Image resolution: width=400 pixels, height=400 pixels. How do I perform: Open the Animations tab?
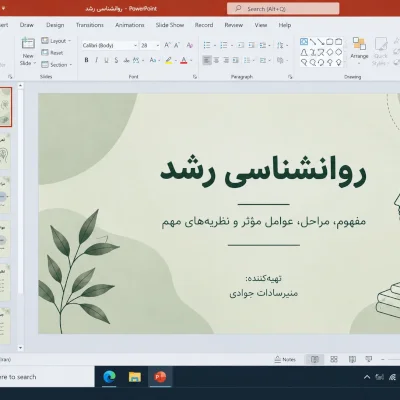click(x=130, y=25)
